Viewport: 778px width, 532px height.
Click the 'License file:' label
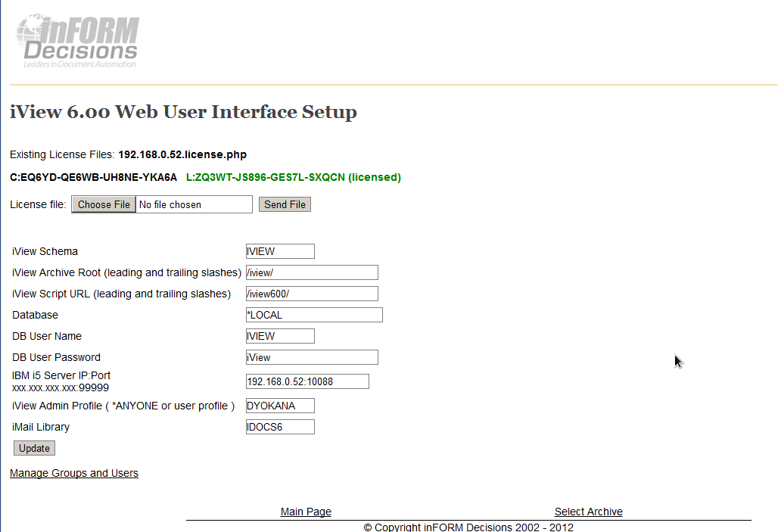point(38,204)
